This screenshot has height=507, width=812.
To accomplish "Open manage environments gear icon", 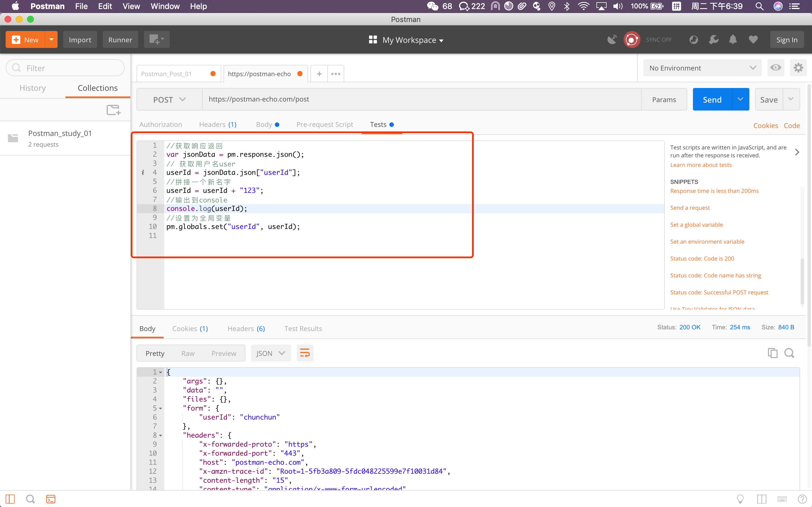I will (798, 68).
